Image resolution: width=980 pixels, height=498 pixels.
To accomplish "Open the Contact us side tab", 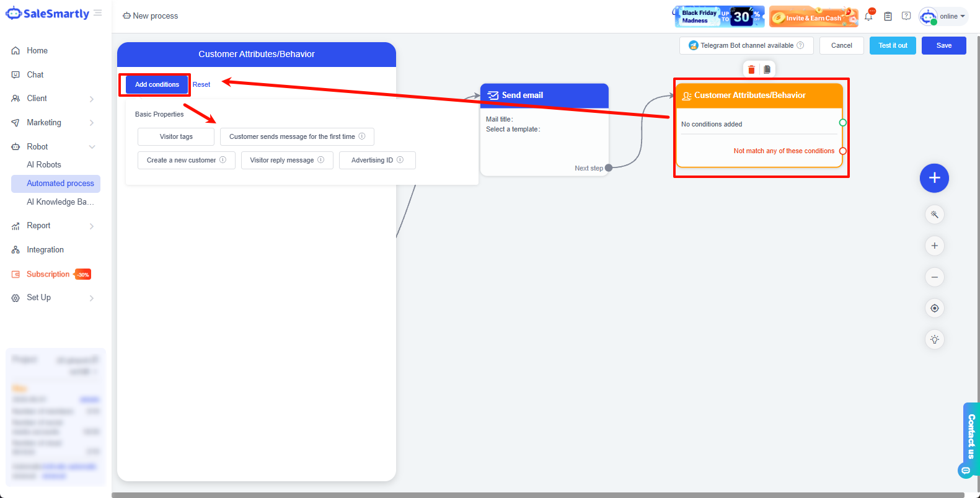I will click(x=970, y=440).
